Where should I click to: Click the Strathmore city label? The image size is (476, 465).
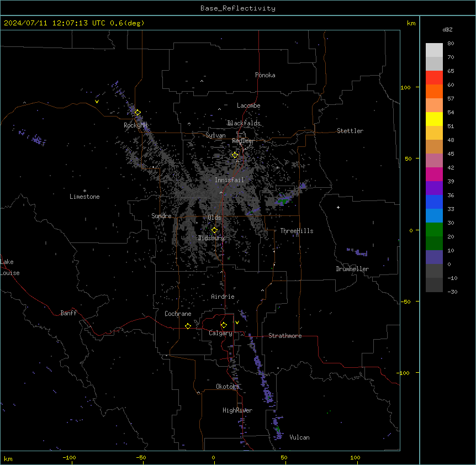[x=285, y=336]
